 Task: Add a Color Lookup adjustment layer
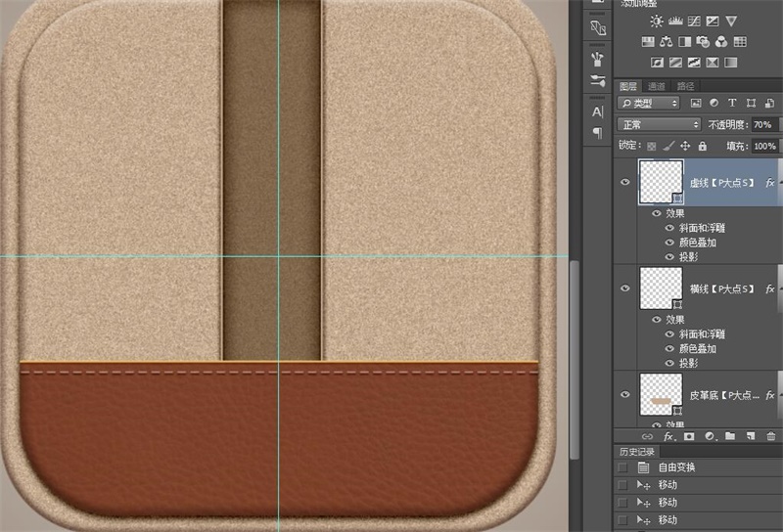point(740,42)
